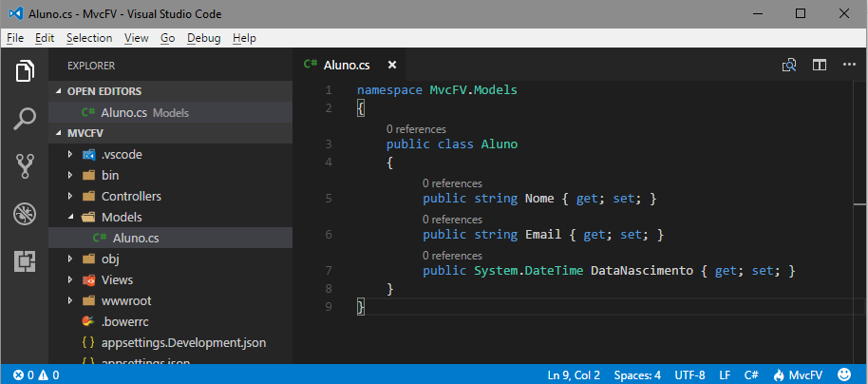This screenshot has height=384, width=868.
Task: Open the Debug view in activity bar
Action: tap(25, 213)
